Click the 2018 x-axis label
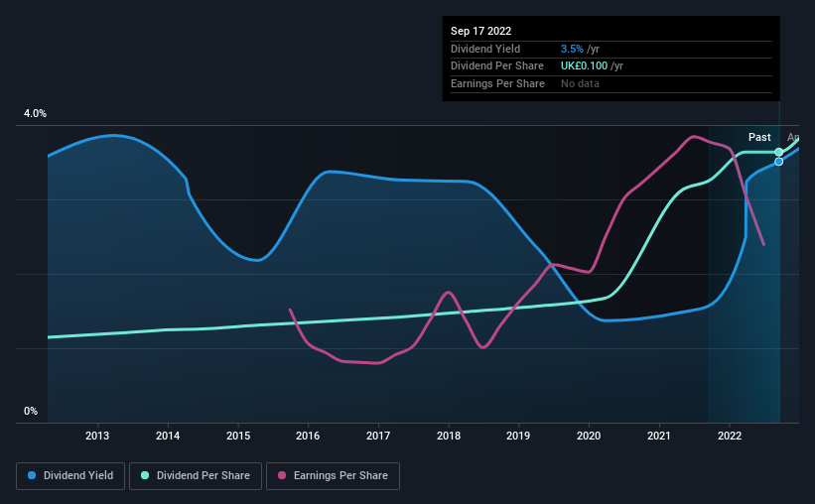The width and height of the screenshot is (815, 504). pyautogui.click(x=449, y=436)
